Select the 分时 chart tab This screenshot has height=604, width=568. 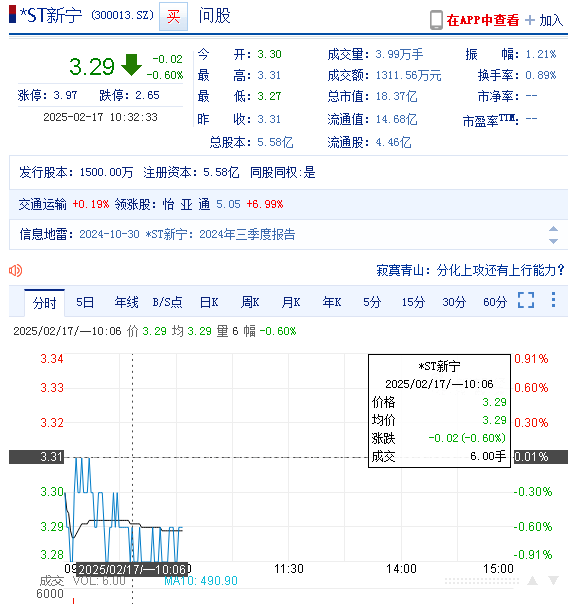click(44, 303)
